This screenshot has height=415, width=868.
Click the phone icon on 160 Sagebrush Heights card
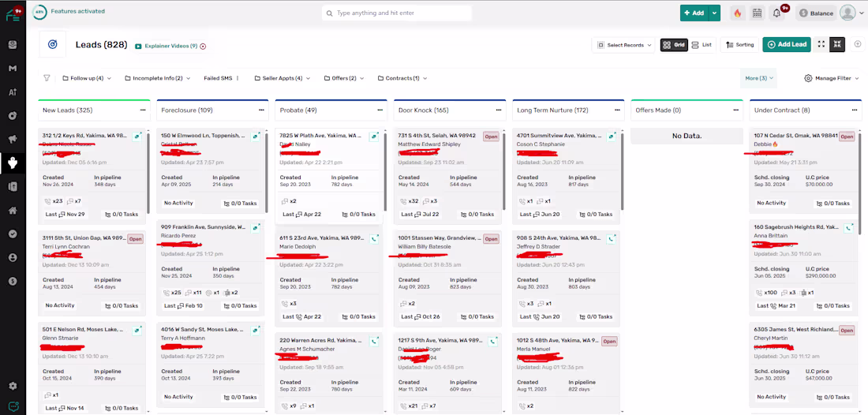point(848,228)
